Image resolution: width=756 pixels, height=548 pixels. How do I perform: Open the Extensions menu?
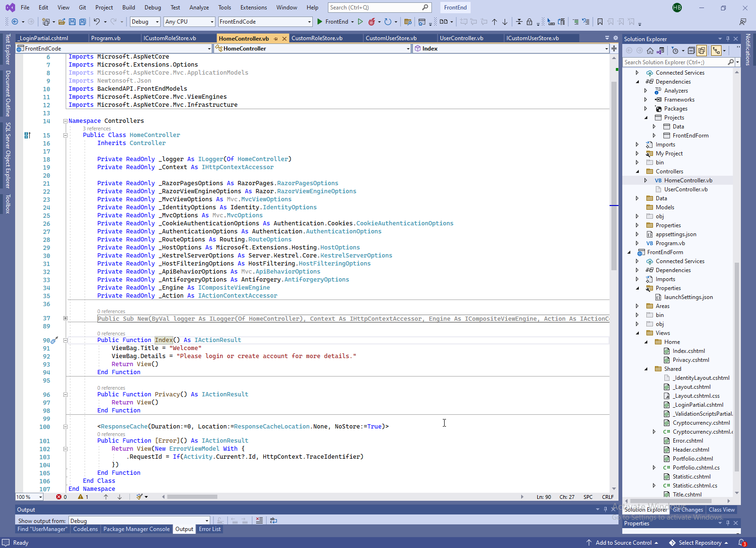[x=253, y=8]
